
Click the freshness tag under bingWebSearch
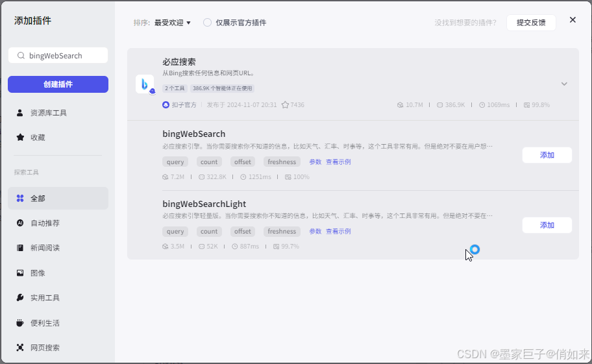pos(282,162)
